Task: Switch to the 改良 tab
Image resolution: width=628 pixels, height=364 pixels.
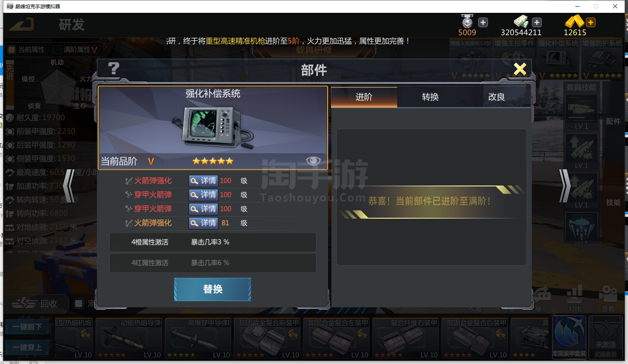Action: 496,97
